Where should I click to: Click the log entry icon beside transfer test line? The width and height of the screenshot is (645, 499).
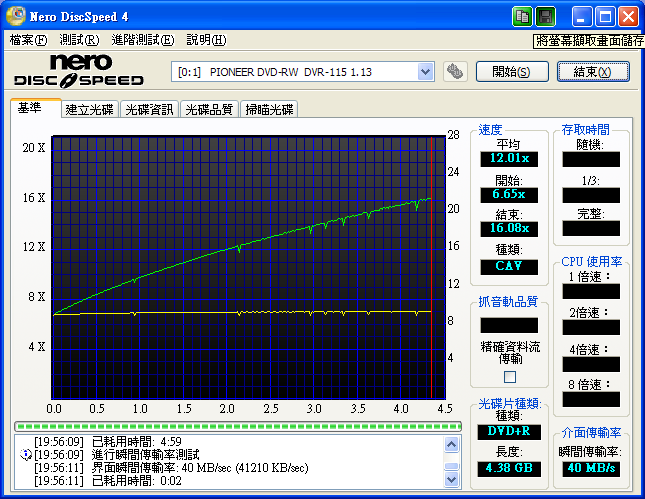(24, 454)
